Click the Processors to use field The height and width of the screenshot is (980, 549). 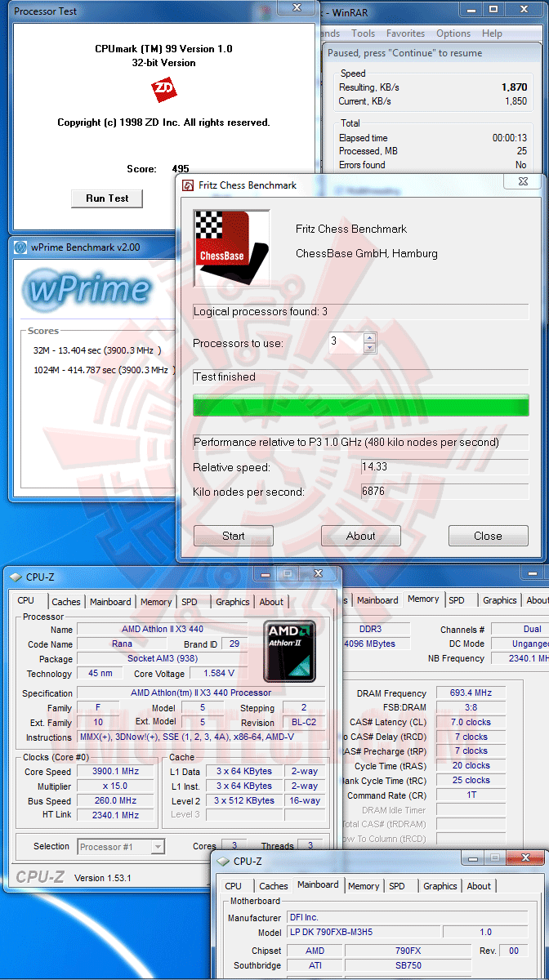click(x=345, y=342)
